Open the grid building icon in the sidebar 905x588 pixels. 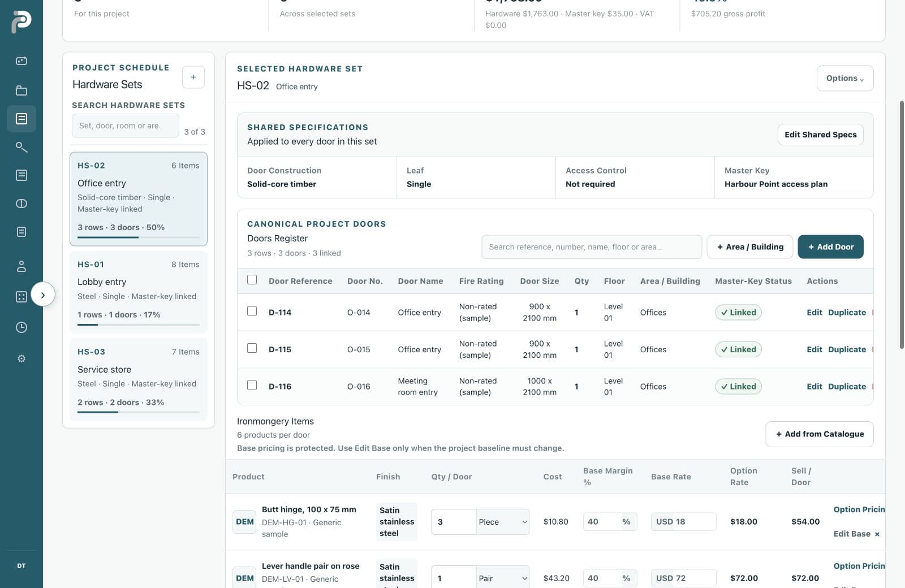[21, 296]
